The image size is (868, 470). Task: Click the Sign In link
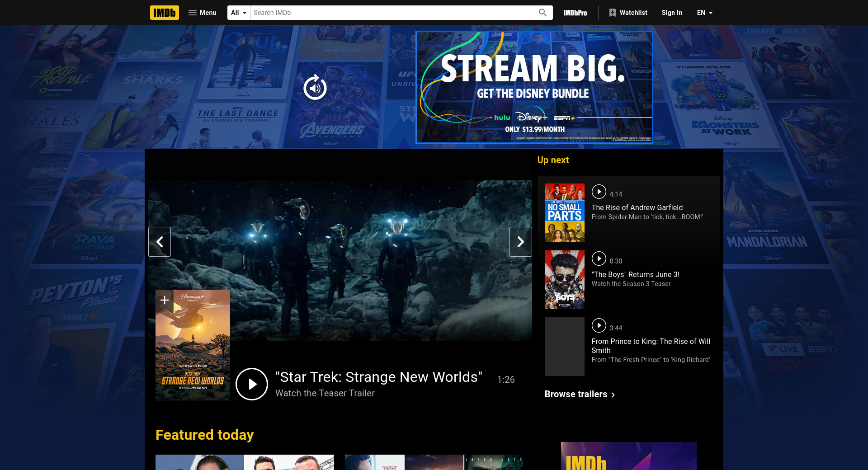pos(672,13)
